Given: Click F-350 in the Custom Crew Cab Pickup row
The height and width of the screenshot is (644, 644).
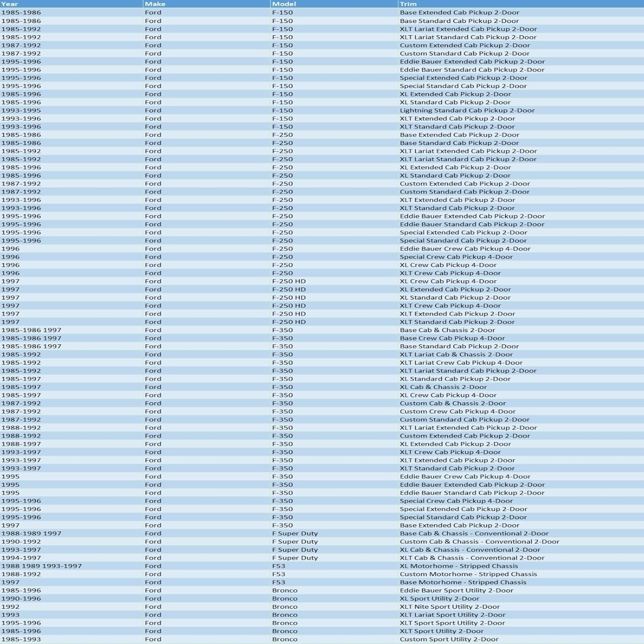Looking at the screenshot, I should pos(283,411).
